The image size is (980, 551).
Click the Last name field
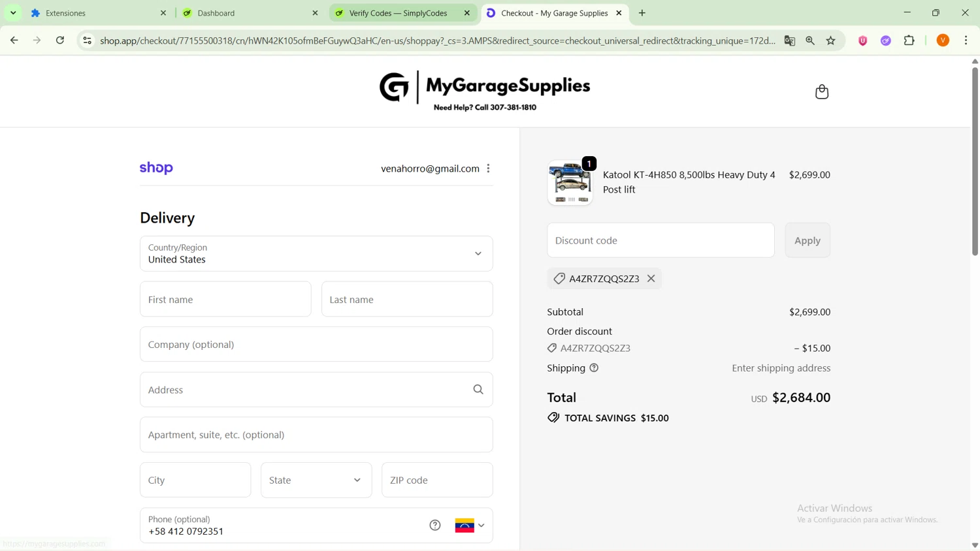tap(407, 299)
